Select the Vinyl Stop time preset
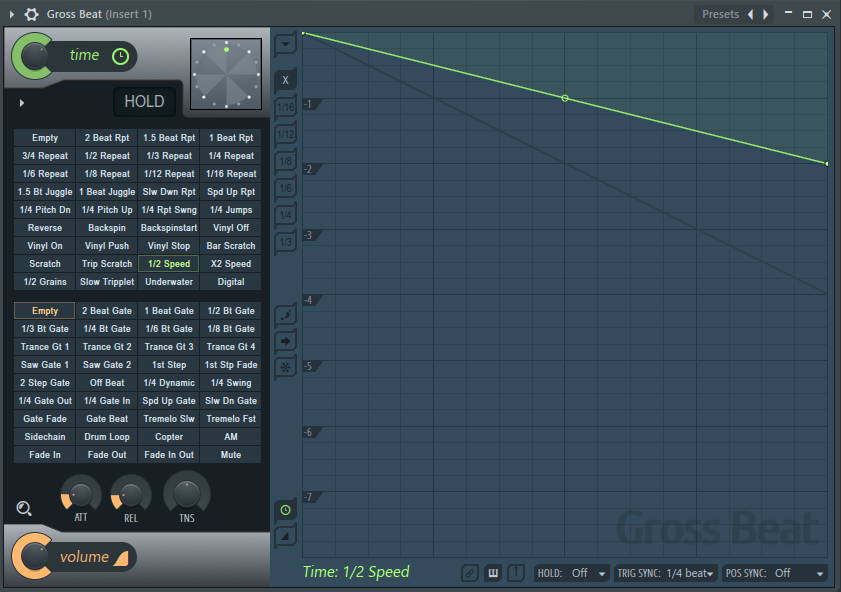The image size is (841, 592). coord(169,246)
